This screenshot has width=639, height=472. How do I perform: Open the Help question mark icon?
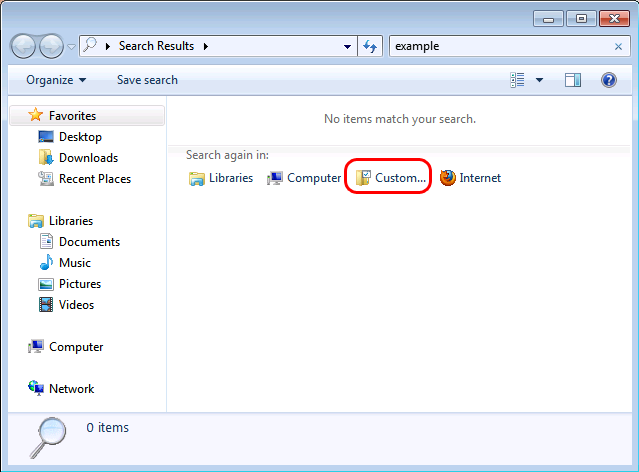(608, 80)
